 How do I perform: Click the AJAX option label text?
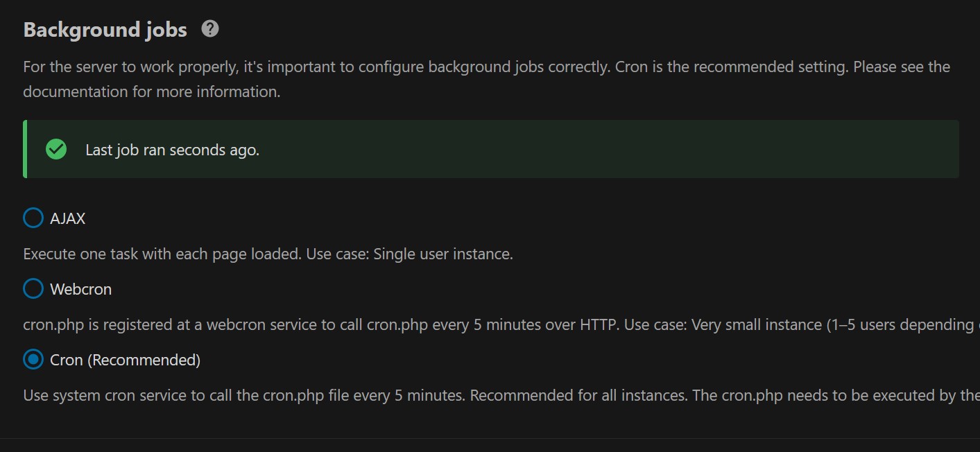pyautogui.click(x=68, y=218)
